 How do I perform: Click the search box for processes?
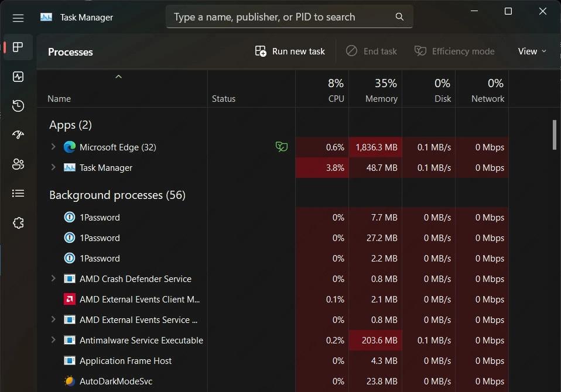tap(284, 17)
